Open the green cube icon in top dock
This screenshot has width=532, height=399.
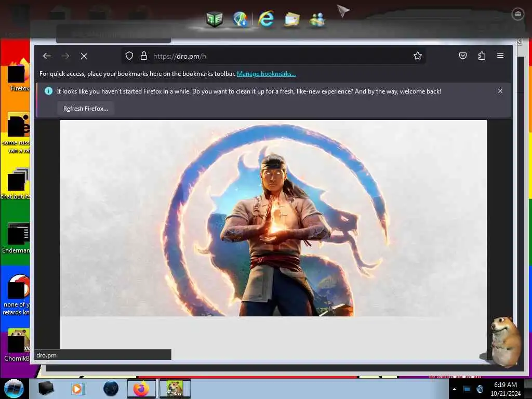click(x=215, y=19)
